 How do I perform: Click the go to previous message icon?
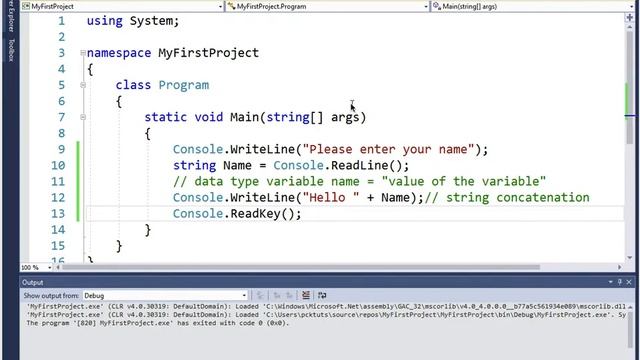click(277, 295)
